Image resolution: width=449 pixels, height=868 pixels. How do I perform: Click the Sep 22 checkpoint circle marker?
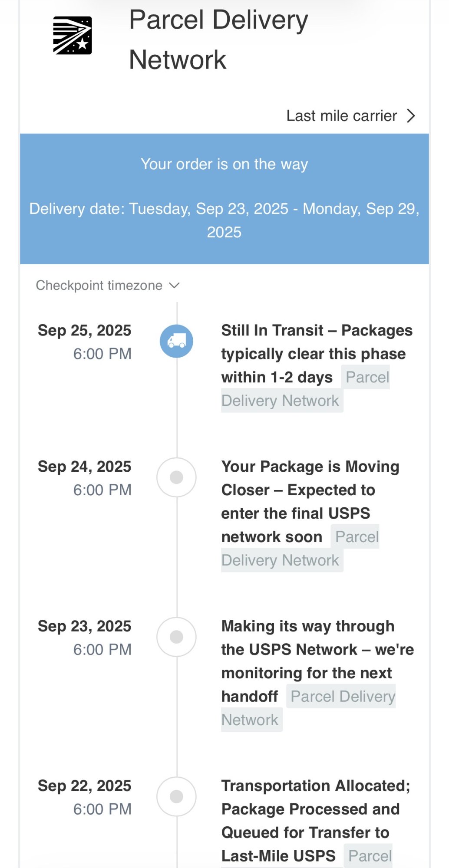176,797
